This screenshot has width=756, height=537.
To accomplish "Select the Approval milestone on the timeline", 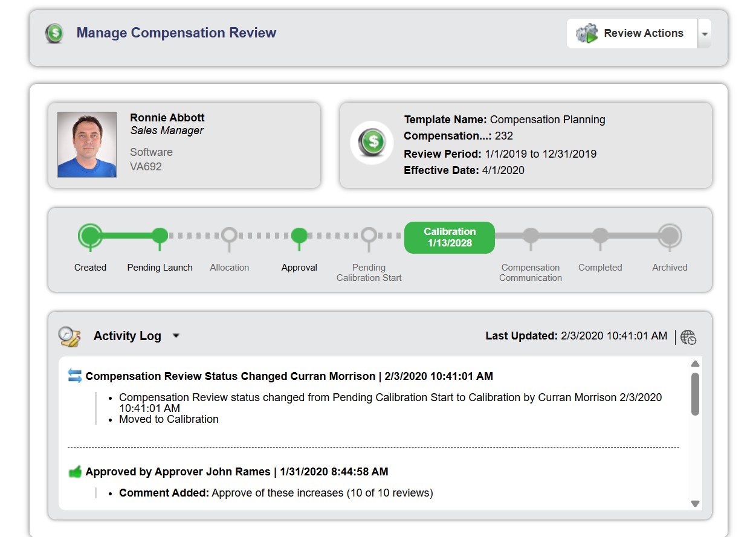I will 299,237.
